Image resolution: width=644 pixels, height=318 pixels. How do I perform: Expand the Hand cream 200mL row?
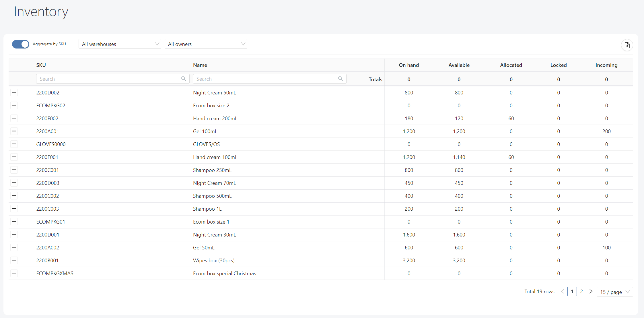(x=14, y=118)
